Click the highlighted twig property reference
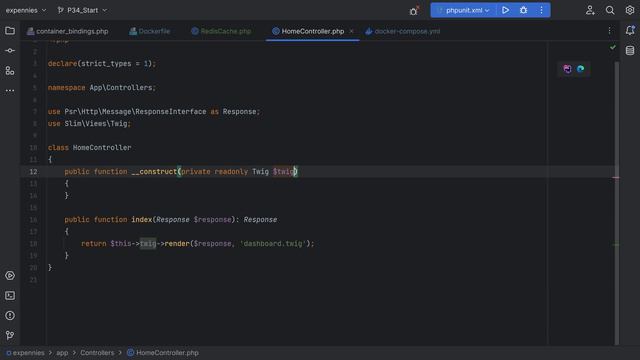The image size is (640, 360). (148, 244)
